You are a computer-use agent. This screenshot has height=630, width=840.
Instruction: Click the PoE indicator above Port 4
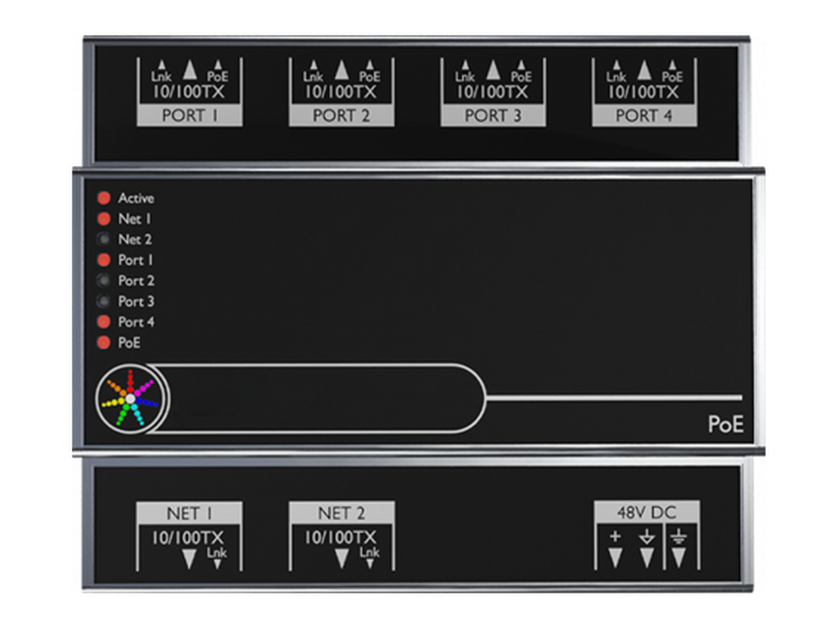(x=672, y=72)
